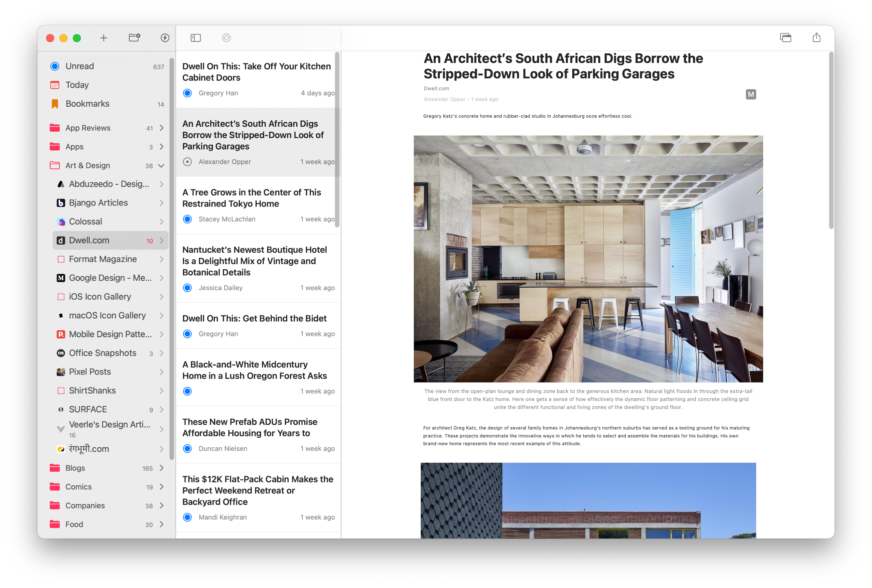This screenshot has width=872, height=588.
Task: Click the gray M badge beside article header
Action: (750, 95)
